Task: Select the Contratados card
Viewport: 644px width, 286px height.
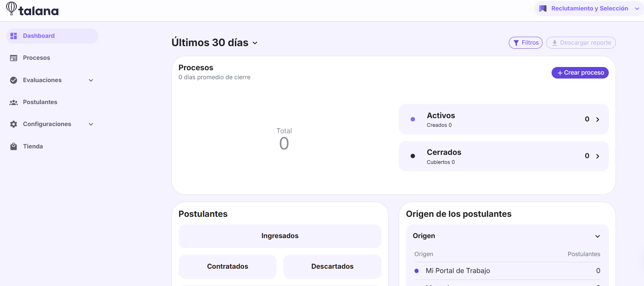Action: coord(228,267)
